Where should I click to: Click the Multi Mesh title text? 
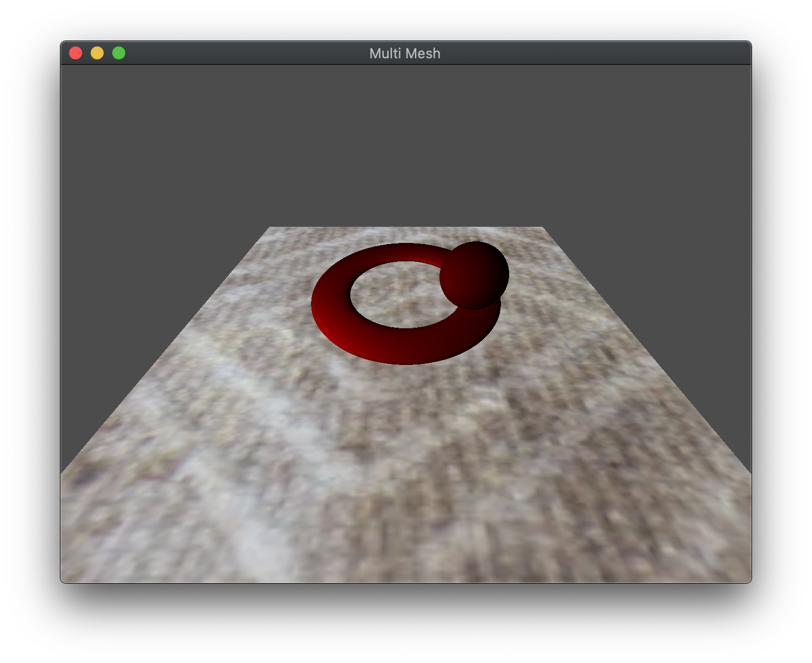click(x=405, y=53)
